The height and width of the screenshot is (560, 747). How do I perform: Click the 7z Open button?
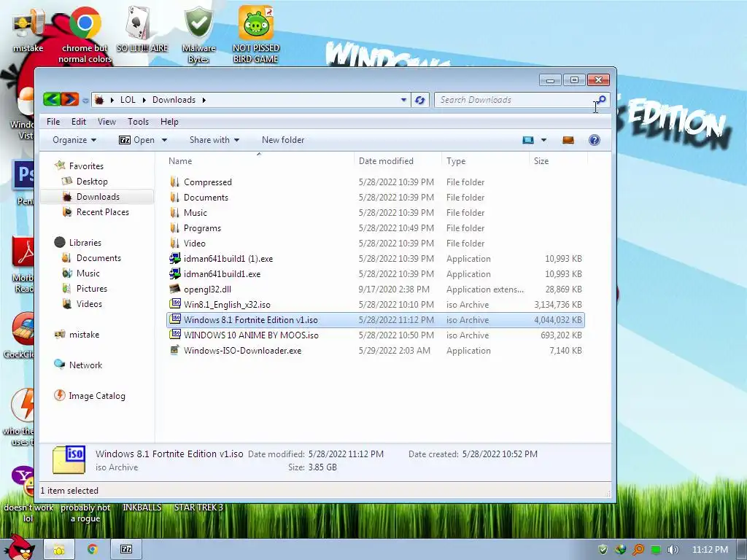136,140
